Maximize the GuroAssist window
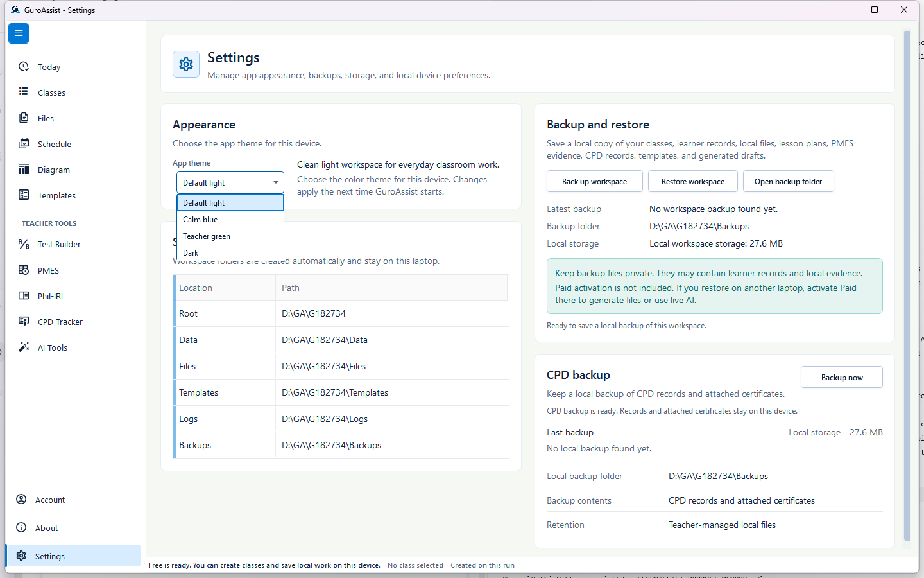 (x=875, y=10)
